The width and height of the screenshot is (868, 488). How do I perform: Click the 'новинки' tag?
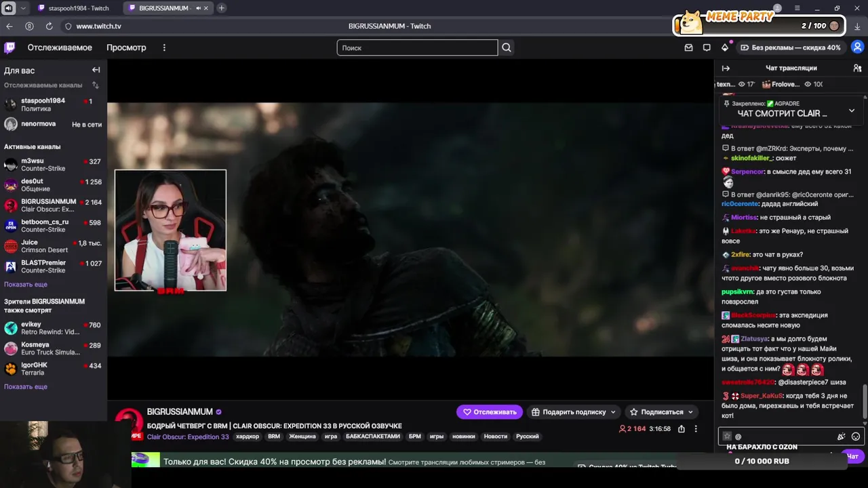click(x=463, y=436)
